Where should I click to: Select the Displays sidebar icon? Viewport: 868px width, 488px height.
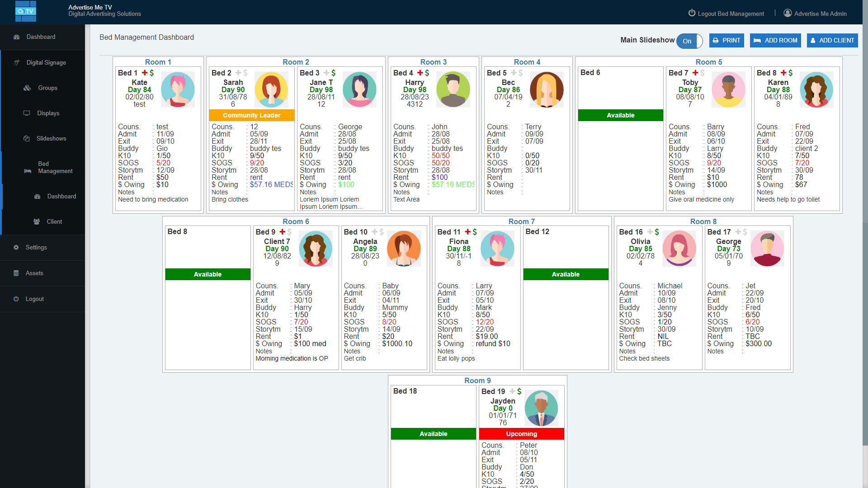coord(27,113)
